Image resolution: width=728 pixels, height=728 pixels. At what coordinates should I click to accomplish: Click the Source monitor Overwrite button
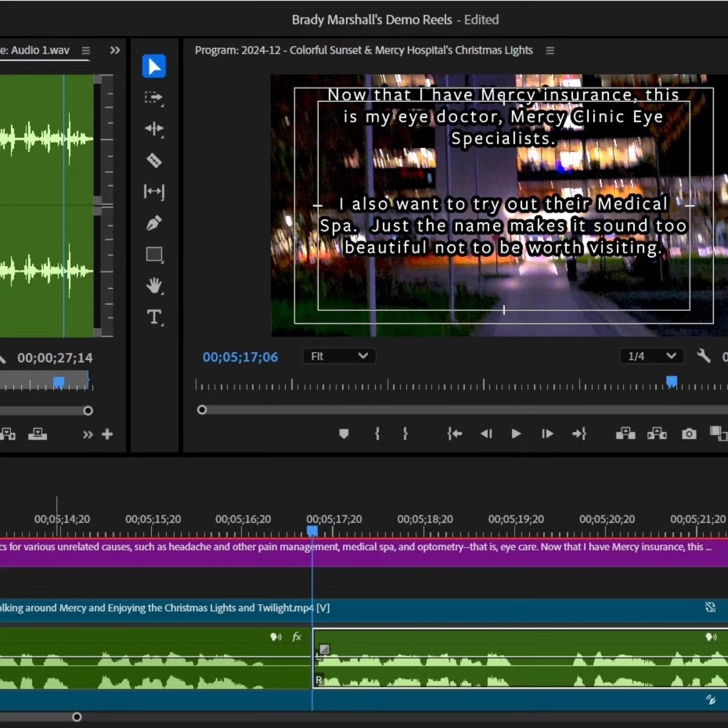37,434
